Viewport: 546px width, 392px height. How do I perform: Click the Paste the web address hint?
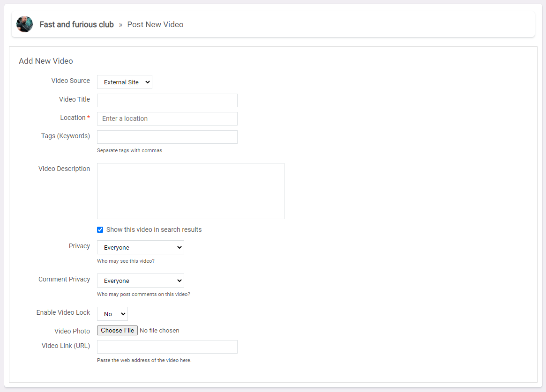(144, 360)
